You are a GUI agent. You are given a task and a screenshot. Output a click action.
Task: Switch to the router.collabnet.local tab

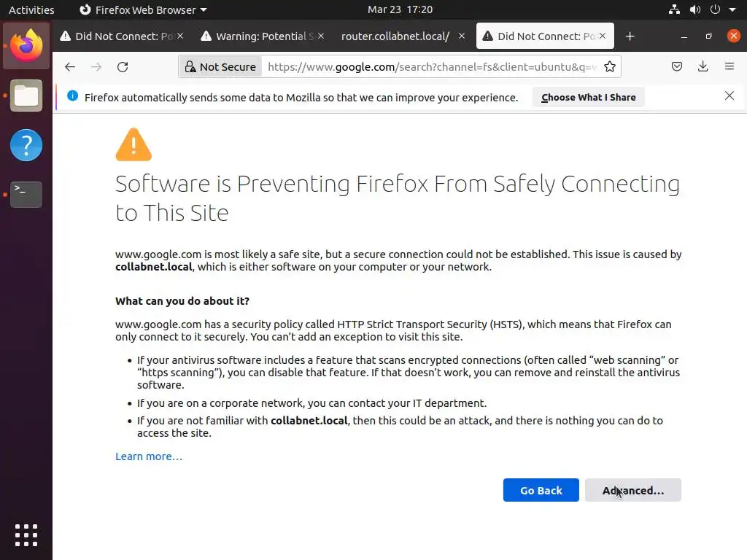point(395,36)
